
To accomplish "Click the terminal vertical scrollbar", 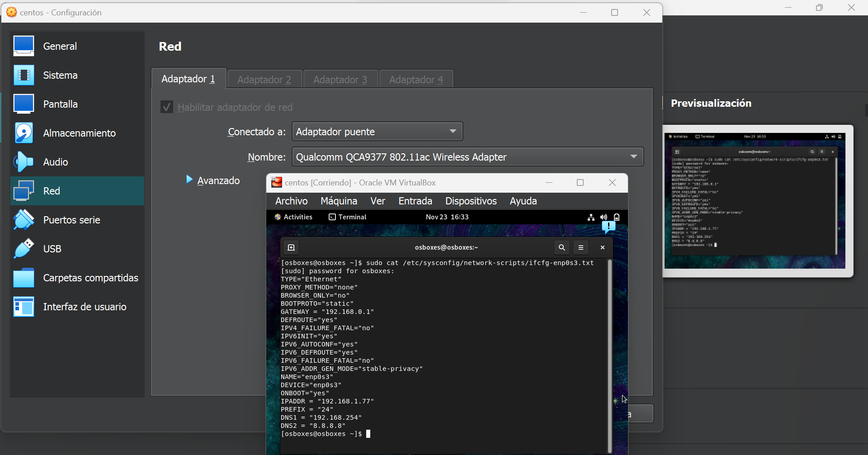I will (610, 355).
